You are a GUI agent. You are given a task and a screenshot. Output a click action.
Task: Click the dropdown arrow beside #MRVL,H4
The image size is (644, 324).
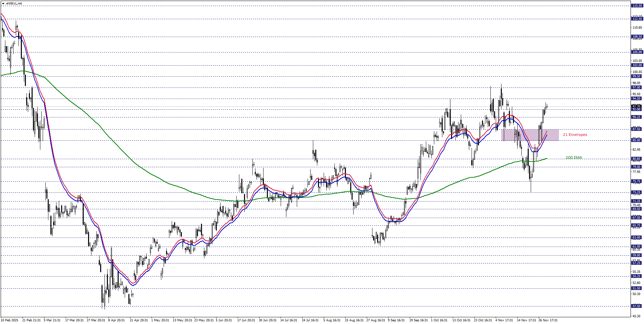tap(3, 3)
